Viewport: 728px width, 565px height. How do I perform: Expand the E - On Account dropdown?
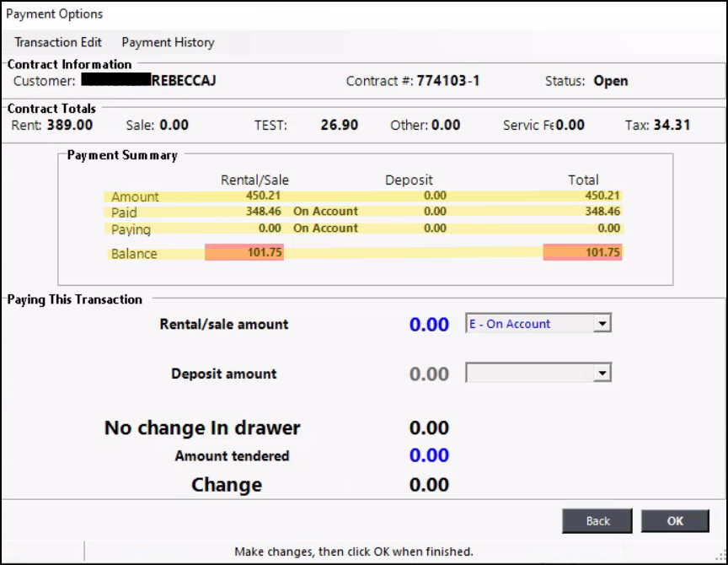click(602, 324)
